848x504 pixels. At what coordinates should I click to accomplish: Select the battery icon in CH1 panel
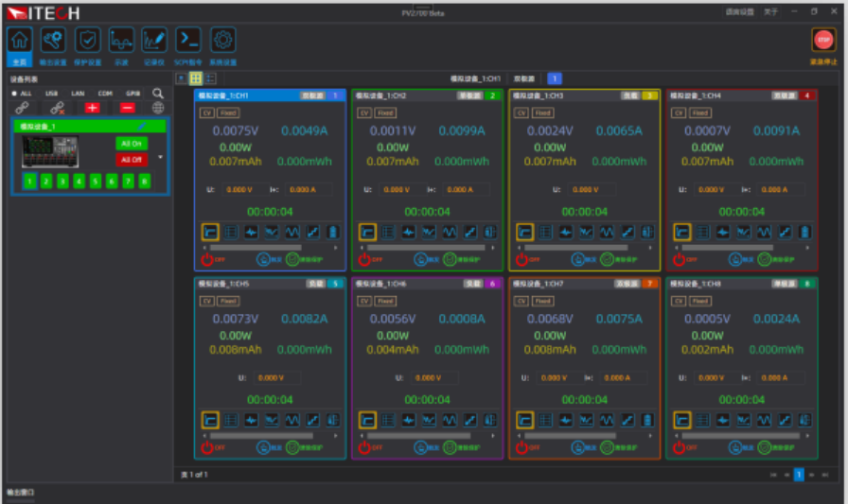pos(332,232)
